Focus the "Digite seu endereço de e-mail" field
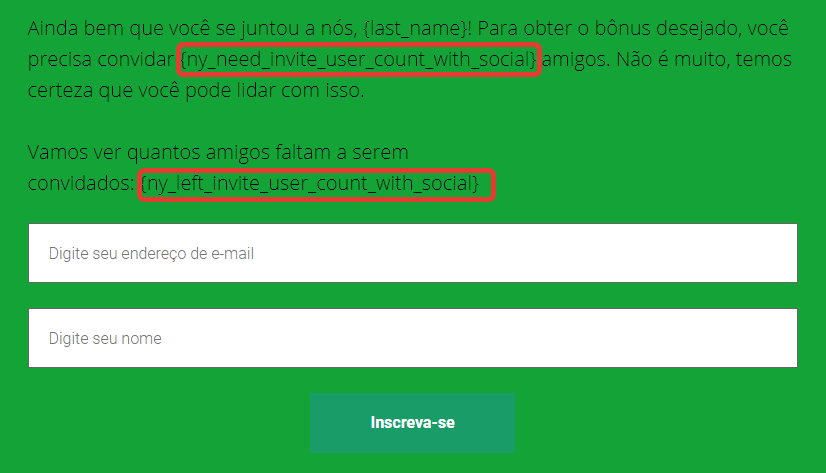Screen dimensions: 826x473 (x=412, y=253)
